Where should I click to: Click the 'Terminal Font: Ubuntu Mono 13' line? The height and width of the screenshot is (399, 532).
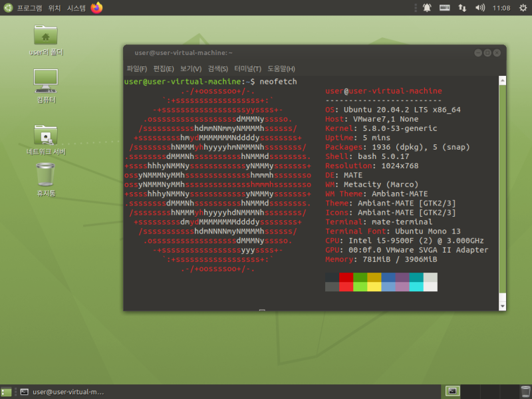pyautogui.click(x=393, y=231)
